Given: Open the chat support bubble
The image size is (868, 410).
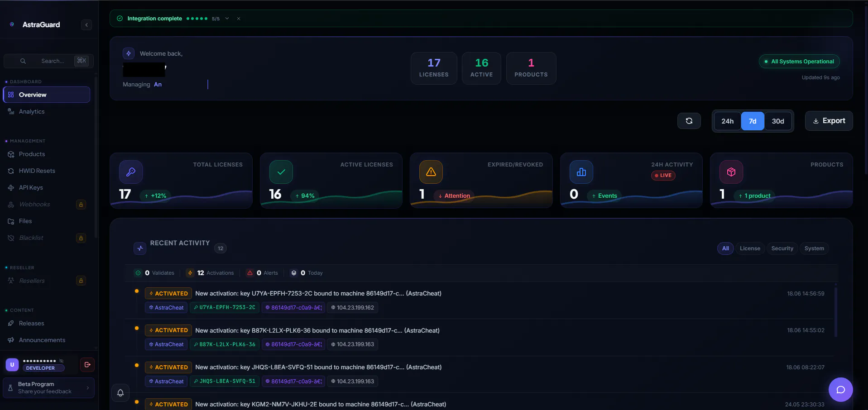Looking at the screenshot, I should coord(840,390).
